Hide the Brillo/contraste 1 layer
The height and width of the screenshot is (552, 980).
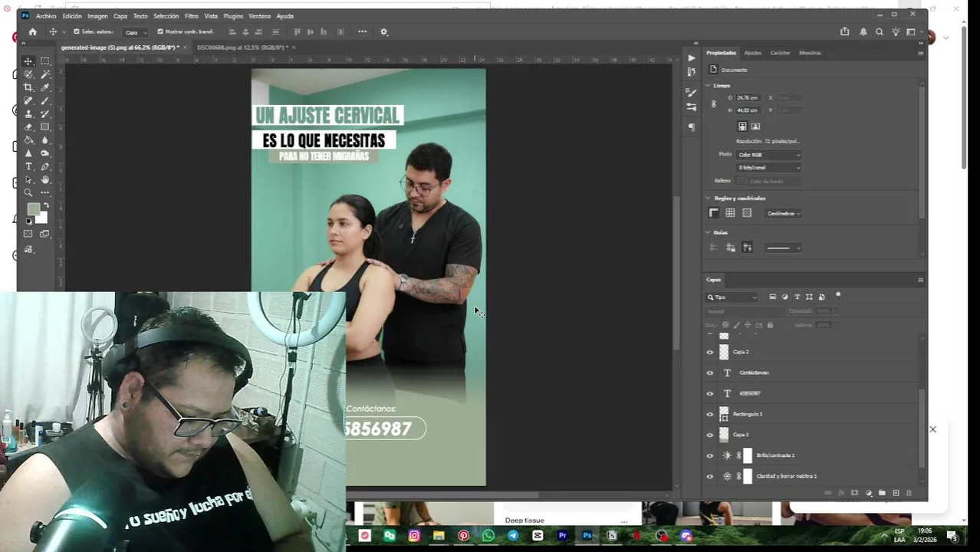(x=709, y=455)
